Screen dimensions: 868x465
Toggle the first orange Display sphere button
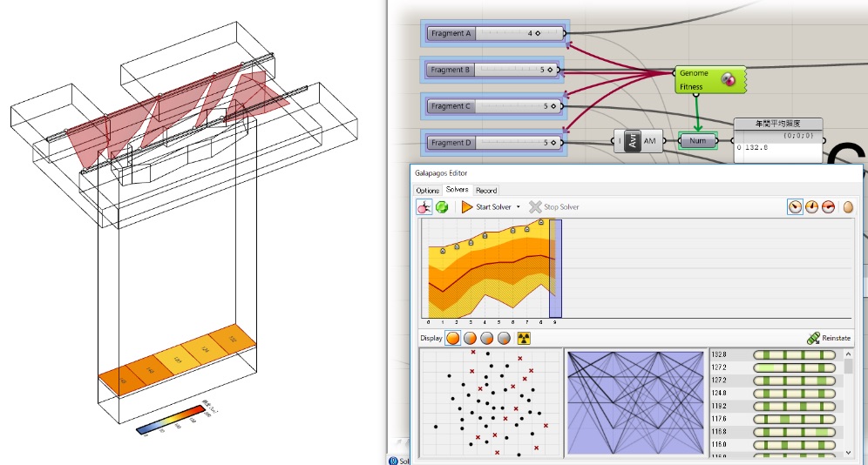pyautogui.click(x=453, y=338)
